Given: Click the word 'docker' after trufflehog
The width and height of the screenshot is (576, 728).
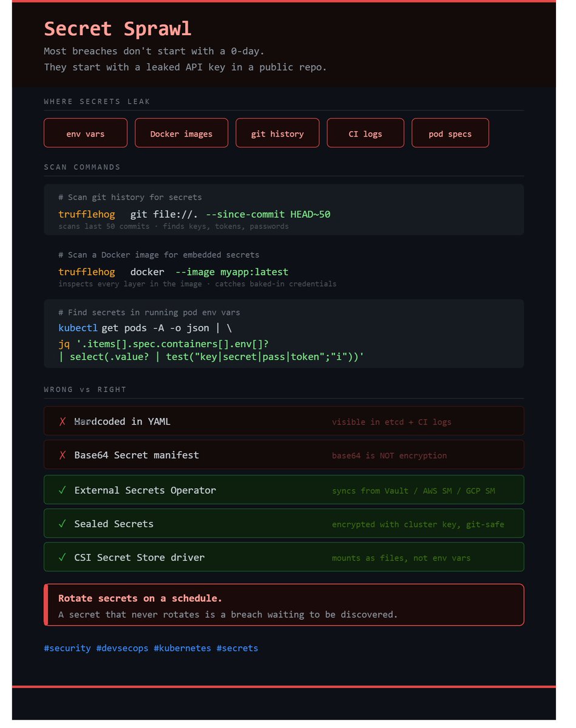Looking at the screenshot, I should point(147,272).
